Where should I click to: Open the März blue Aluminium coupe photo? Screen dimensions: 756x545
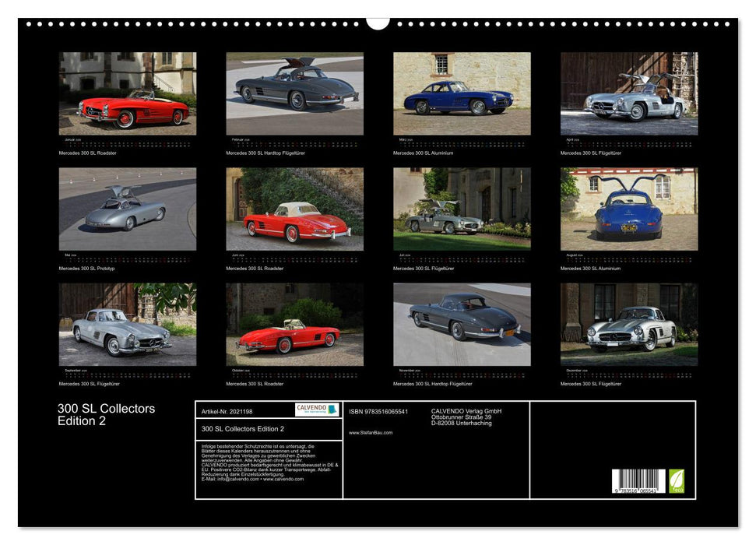[459, 93]
